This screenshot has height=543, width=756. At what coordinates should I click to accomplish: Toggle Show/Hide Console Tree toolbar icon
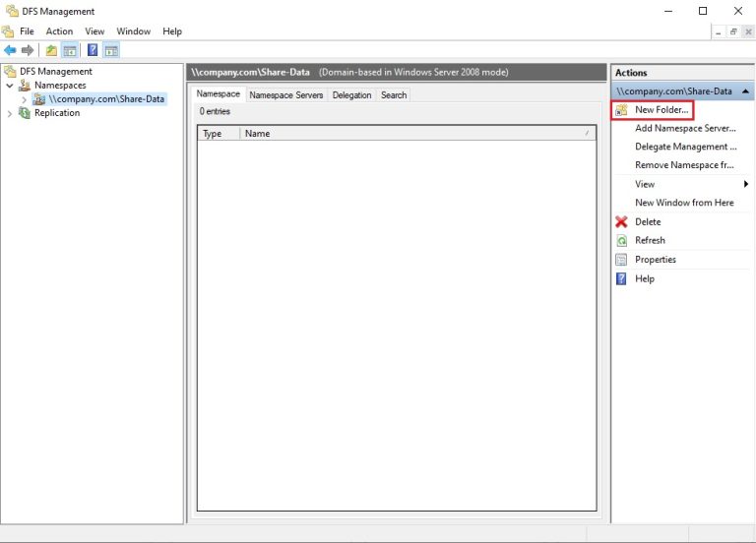tap(70, 50)
